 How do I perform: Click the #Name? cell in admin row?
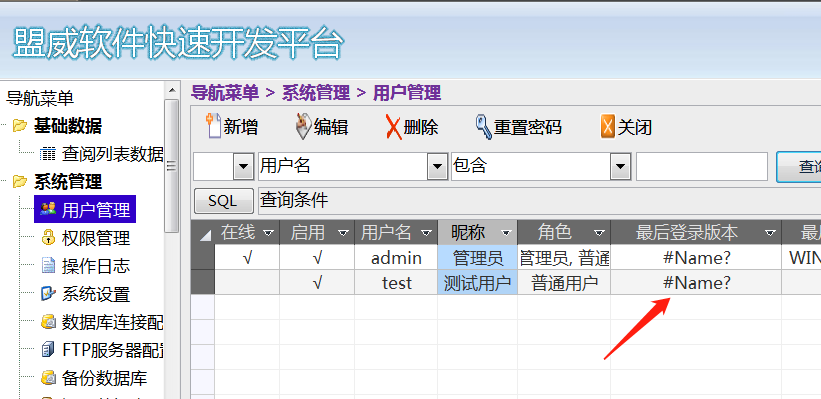696,258
